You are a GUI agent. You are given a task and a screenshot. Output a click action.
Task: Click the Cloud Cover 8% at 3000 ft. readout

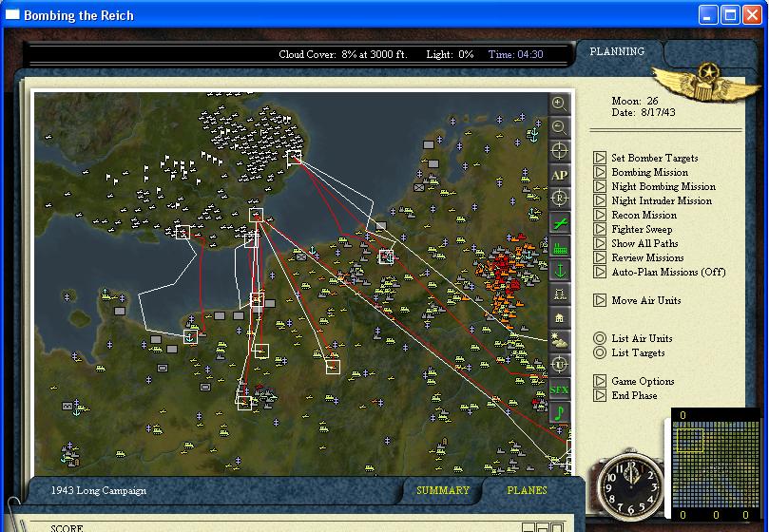coord(342,54)
